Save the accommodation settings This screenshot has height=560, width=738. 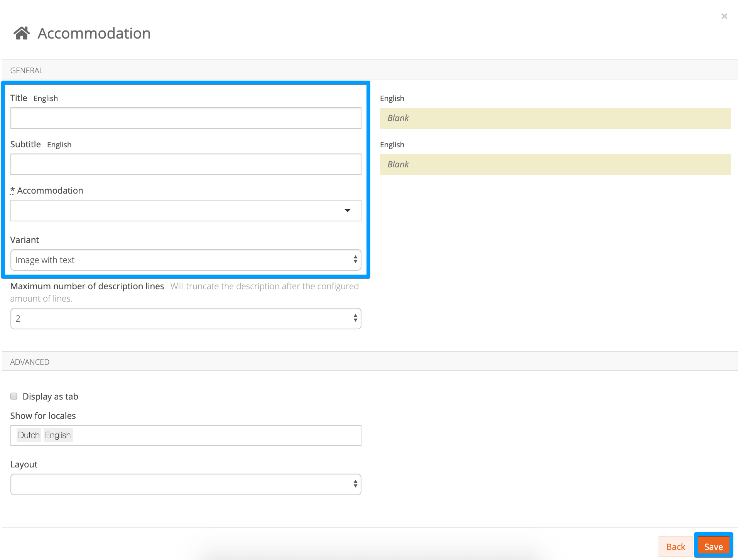[x=713, y=547]
